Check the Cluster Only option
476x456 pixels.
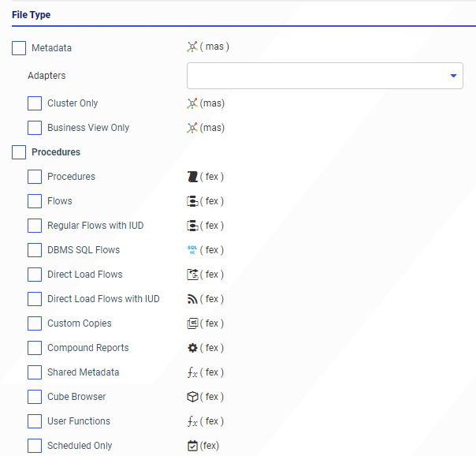point(35,103)
